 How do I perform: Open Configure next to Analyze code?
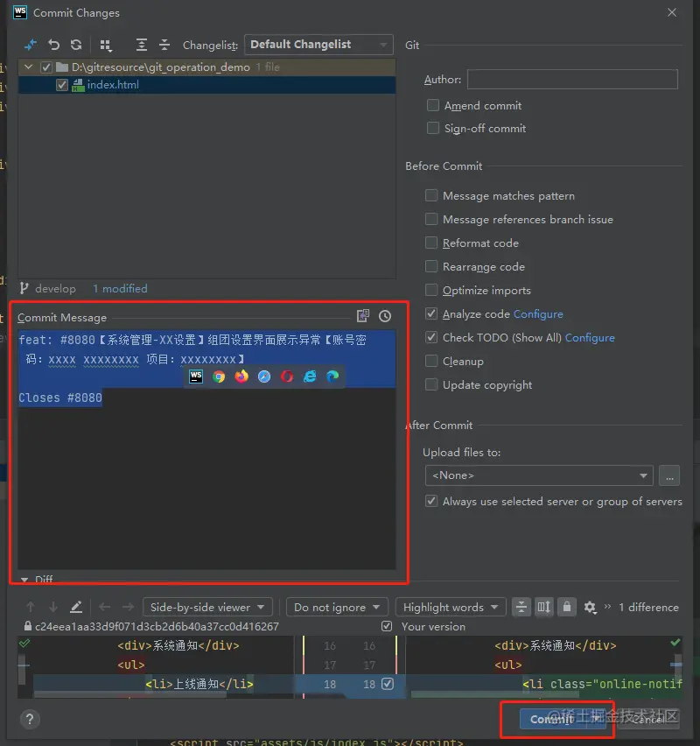coord(538,313)
